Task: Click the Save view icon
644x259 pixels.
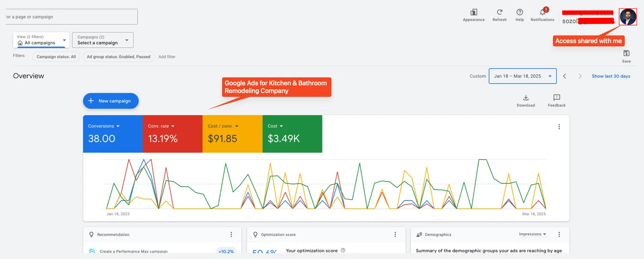Action: 627,53
